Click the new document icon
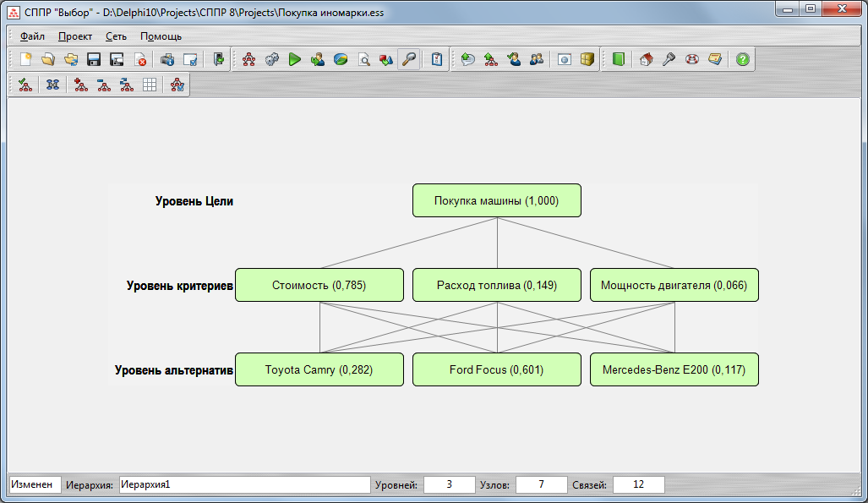868x503 pixels. [x=26, y=59]
